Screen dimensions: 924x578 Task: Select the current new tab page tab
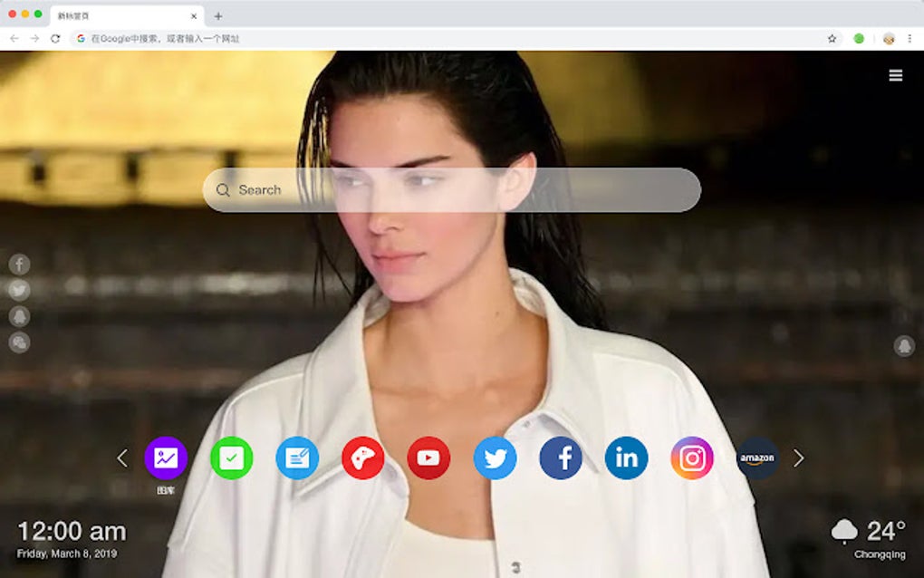pyautogui.click(x=127, y=16)
